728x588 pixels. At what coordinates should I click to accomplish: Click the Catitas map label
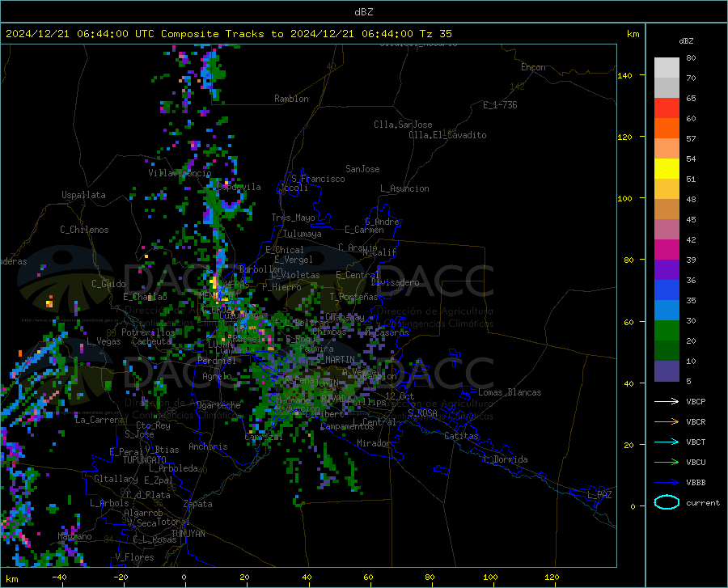pyautogui.click(x=462, y=436)
